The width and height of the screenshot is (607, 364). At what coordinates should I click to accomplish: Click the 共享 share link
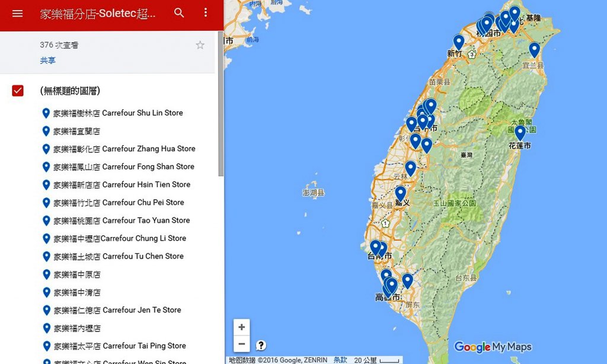point(47,60)
